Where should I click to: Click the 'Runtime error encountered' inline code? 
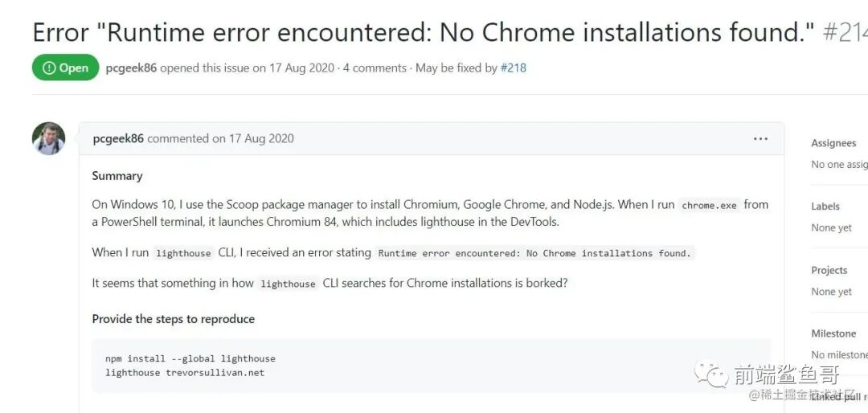(x=534, y=254)
